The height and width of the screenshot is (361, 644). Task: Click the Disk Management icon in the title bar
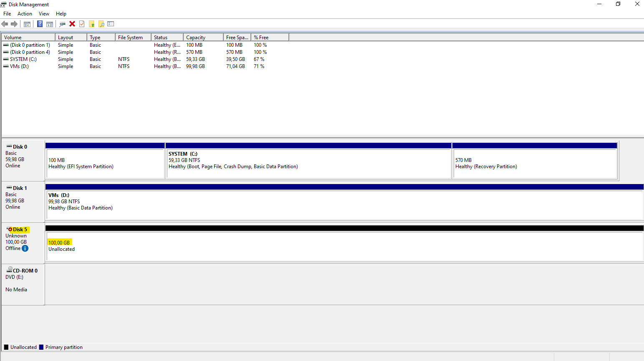(4, 4)
